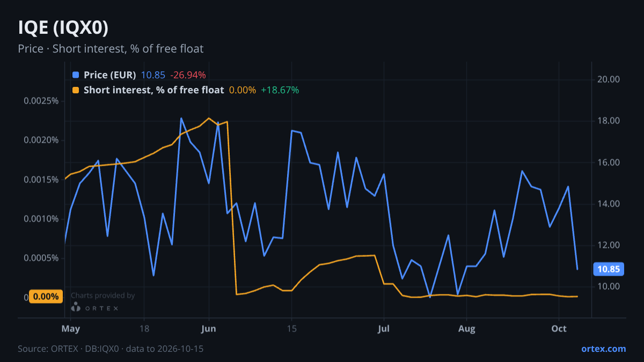
Task: Select the Price (EUR) legend label
Action: pyautogui.click(x=110, y=75)
